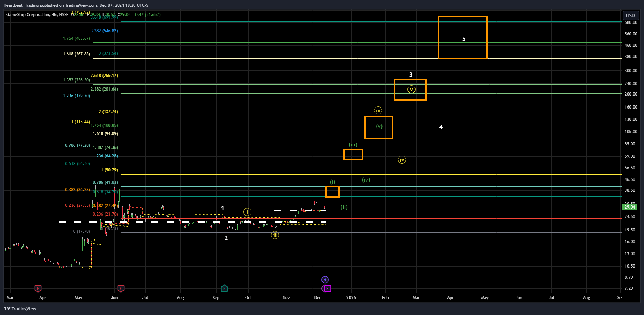Click the 16.00 price axis label
The height and width of the screenshot is (315, 644).
tap(630, 242)
